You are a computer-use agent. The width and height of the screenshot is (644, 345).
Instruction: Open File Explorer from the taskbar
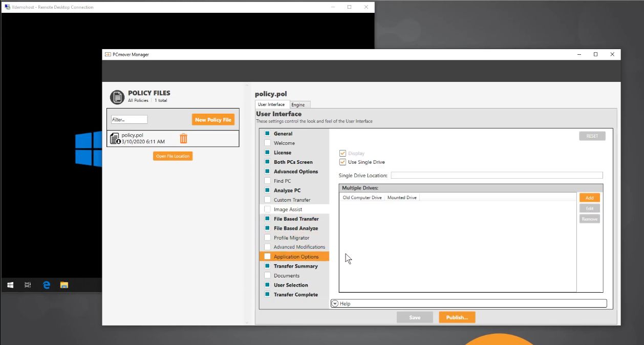[x=65, y=285]
